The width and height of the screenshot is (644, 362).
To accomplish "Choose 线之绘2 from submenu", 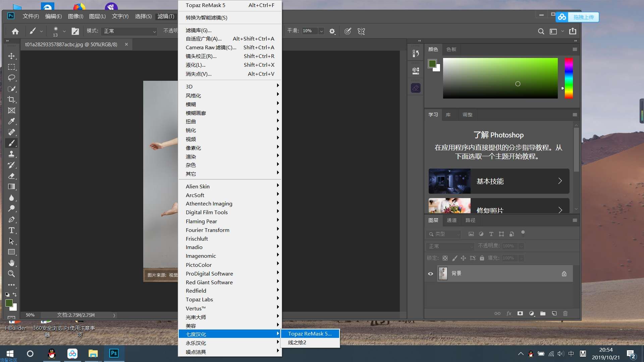I will click(310, 342).
